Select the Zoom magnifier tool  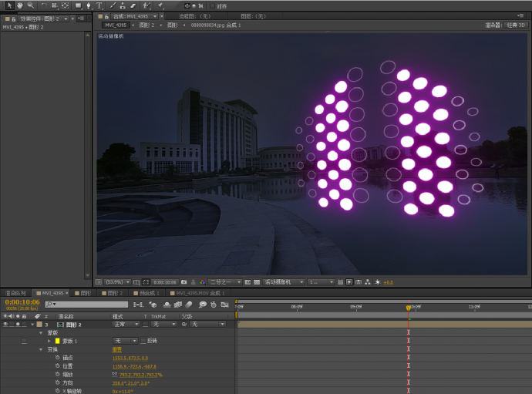30,5
